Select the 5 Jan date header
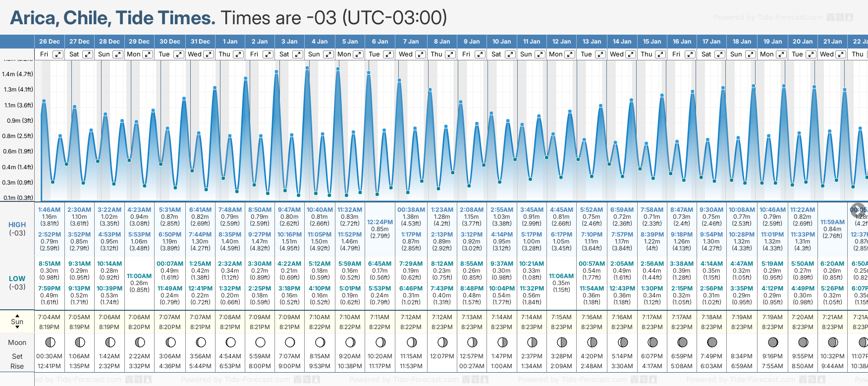Screen dimensions: 868x386 point(350,42)
